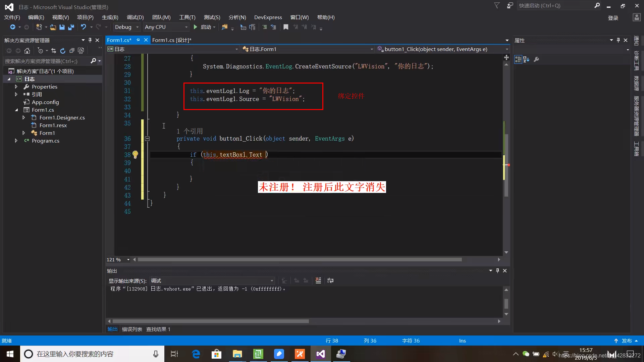This screenshot has height=362, width=644.
Task: Click the Navigate Backward toolbar arrow
Action: 13,27
